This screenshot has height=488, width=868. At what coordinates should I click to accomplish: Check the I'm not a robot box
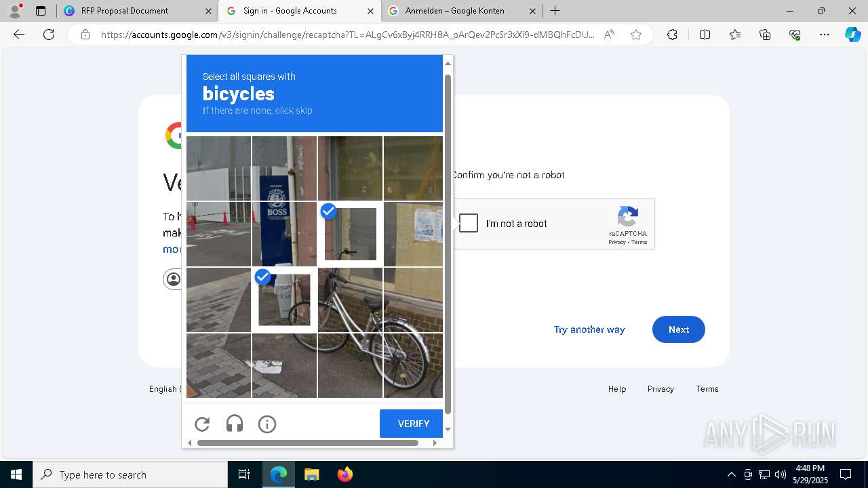(x=469, y=223)
